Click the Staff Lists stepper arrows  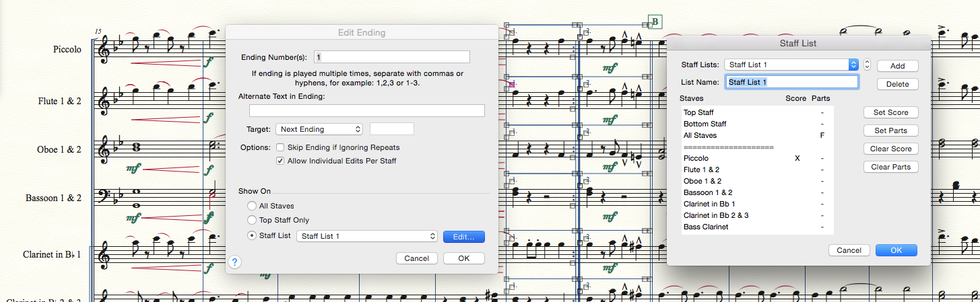click(x=867, y=65)
